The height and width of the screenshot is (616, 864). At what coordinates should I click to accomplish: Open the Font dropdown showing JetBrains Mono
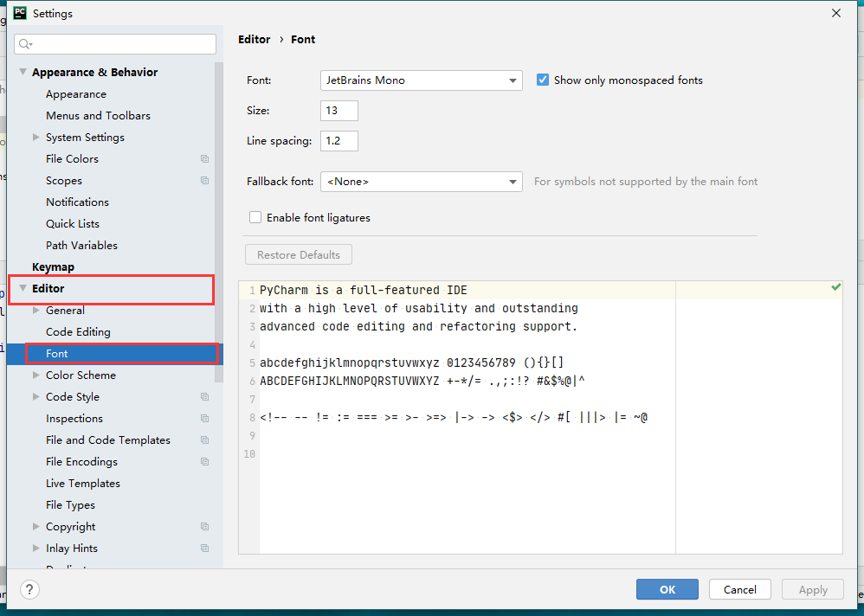click(421, 80)
